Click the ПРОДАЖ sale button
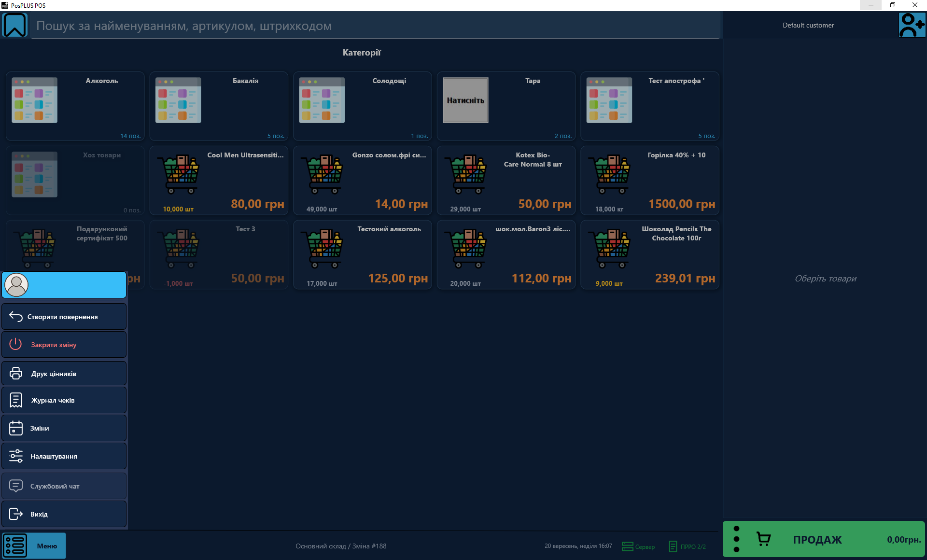This screenshot has height=560, width=927. [x=824, y=539]
